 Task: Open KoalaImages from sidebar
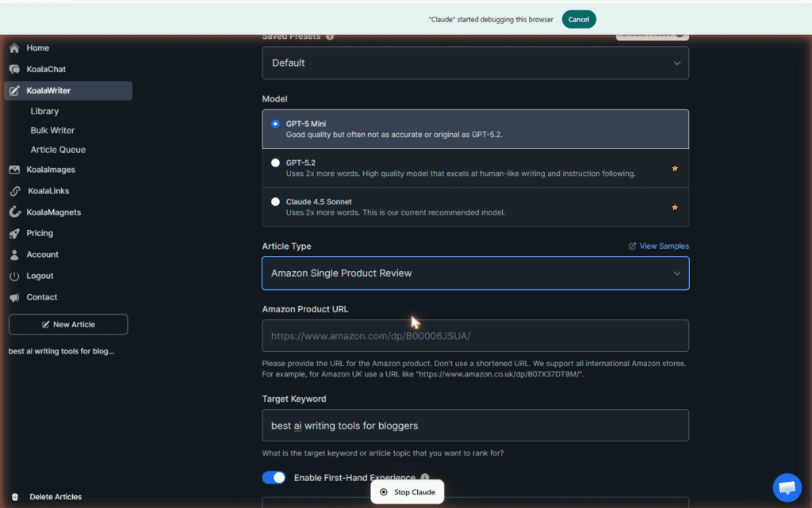tap(51, 170)
